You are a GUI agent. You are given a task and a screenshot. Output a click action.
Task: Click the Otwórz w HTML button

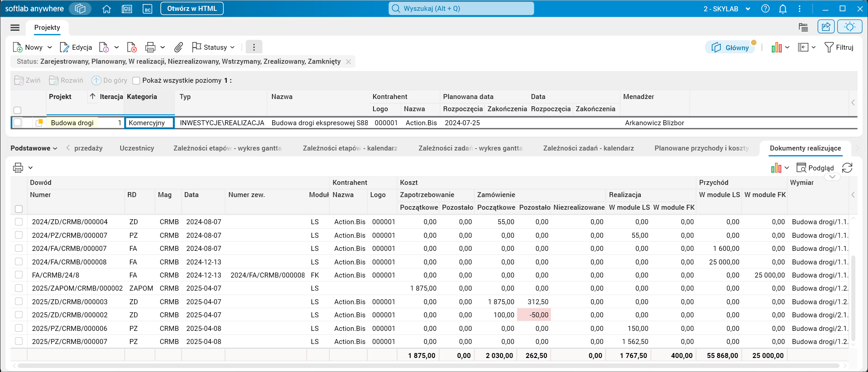tap(192, 9)
